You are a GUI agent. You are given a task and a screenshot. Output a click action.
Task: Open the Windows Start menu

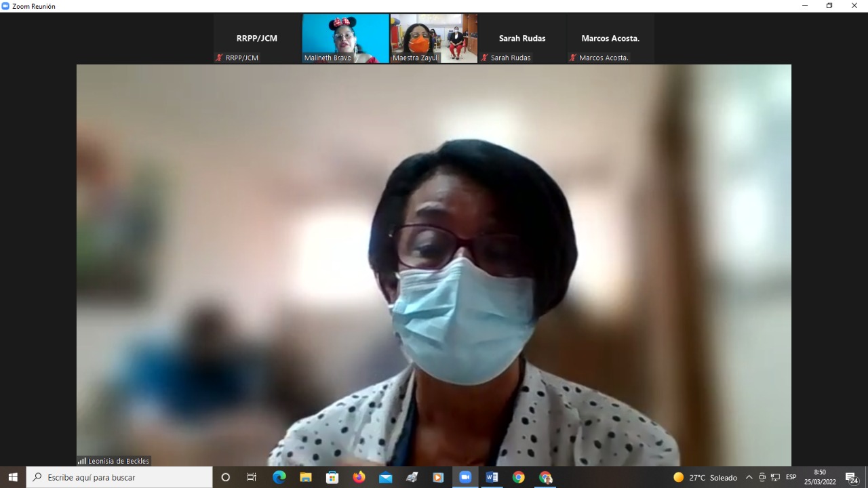(x=13, y=477)
